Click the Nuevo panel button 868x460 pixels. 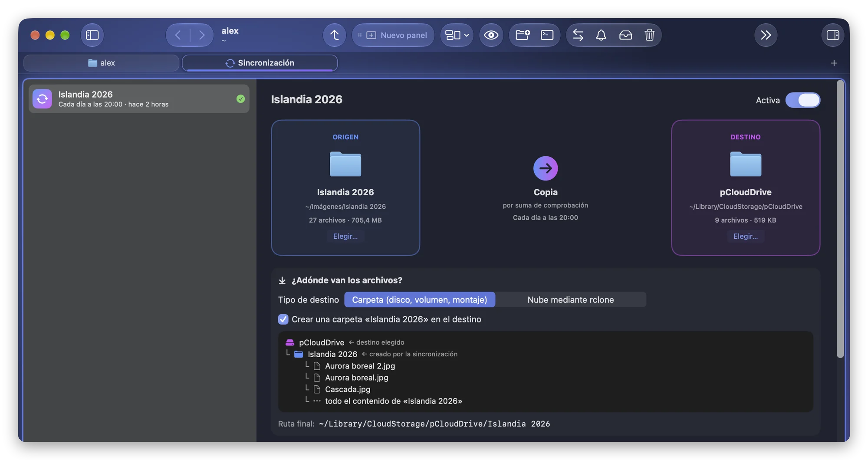393,35
